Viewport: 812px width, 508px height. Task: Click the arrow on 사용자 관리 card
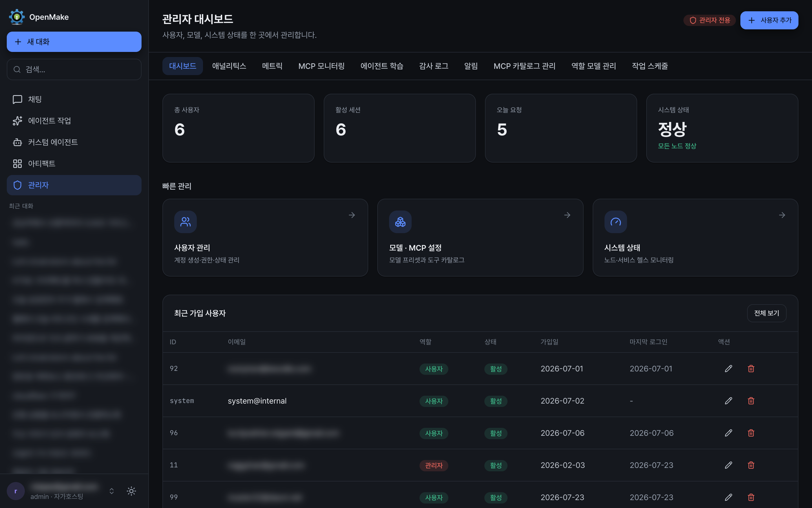click(x=352, y=215)
